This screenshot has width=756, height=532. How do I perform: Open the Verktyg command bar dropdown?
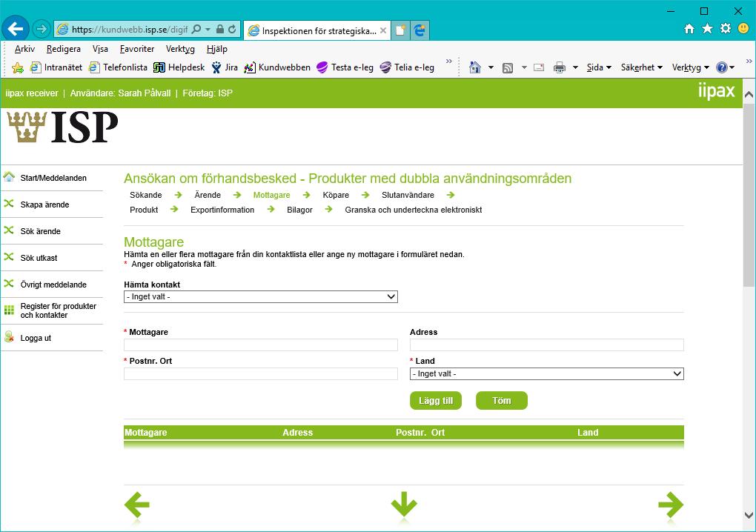(x=691, y=67)
